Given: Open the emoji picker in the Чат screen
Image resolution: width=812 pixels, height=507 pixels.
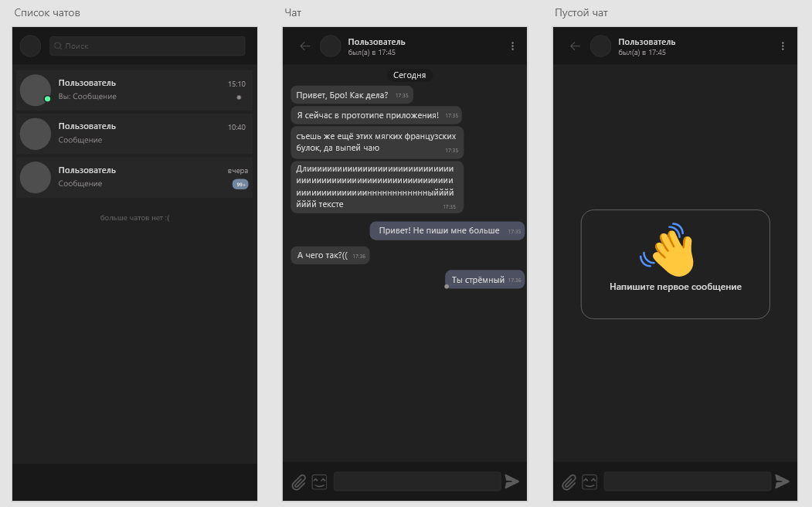Looking at the screenshot, I should 320,482.
